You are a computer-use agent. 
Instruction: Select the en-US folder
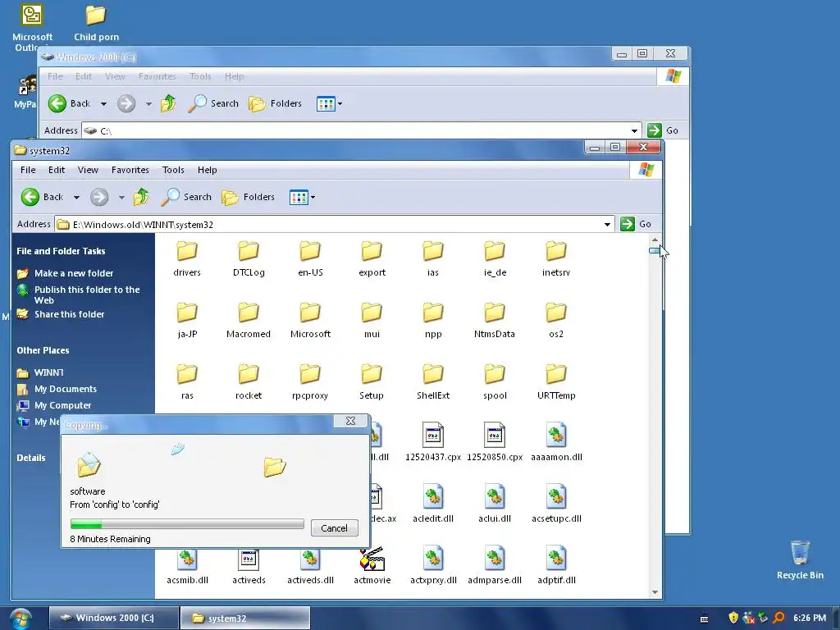(x=310, y=258)
